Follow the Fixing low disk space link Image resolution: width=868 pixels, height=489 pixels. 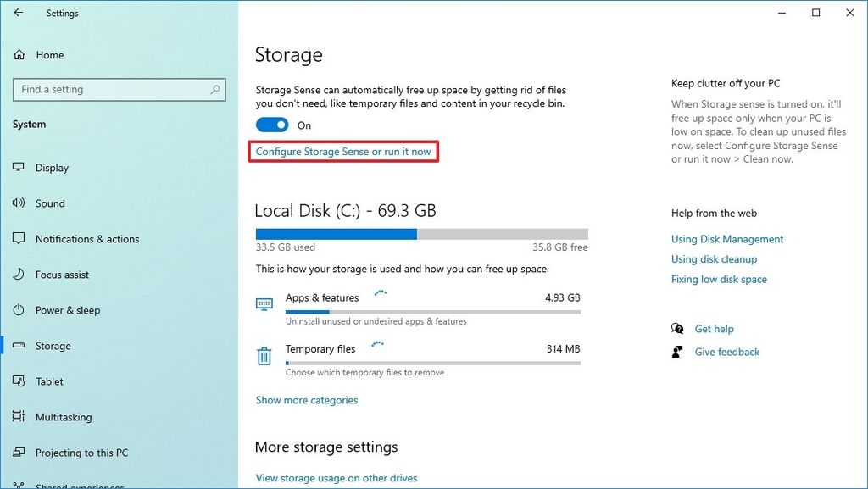(719, 279)
